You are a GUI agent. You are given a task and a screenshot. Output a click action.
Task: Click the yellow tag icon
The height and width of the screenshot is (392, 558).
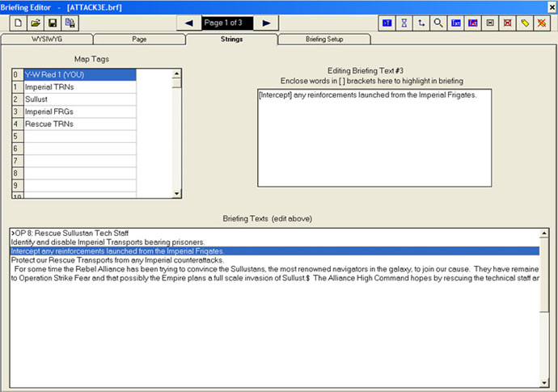click(x=525, y=23)
